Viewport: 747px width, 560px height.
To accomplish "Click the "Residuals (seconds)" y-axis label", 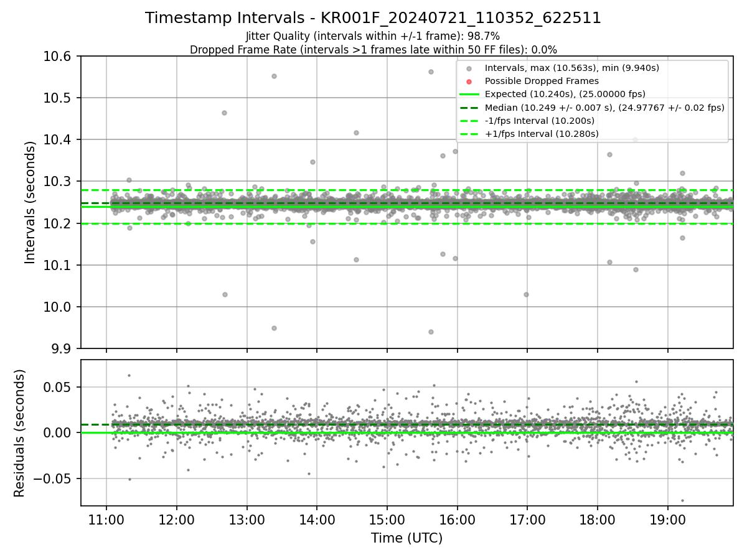I will click(19, 433).
